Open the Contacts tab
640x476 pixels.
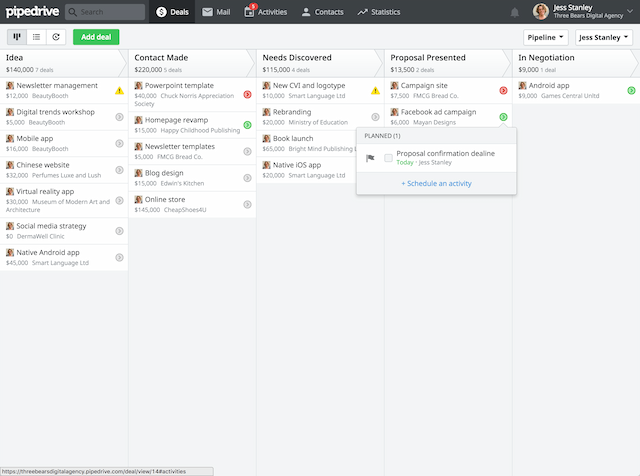[322, 12]
